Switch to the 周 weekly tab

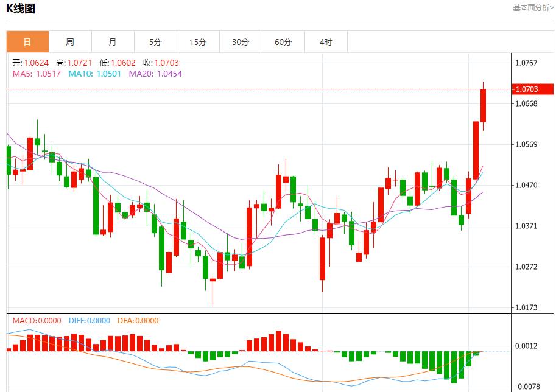[x=70, y=42]
